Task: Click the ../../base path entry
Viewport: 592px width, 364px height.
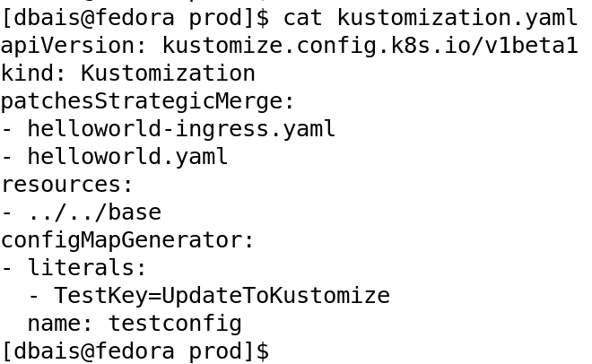Action: point(94,212)
